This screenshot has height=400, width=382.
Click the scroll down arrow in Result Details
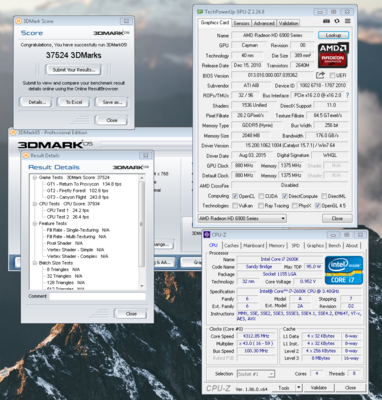(x=142, y=286)
